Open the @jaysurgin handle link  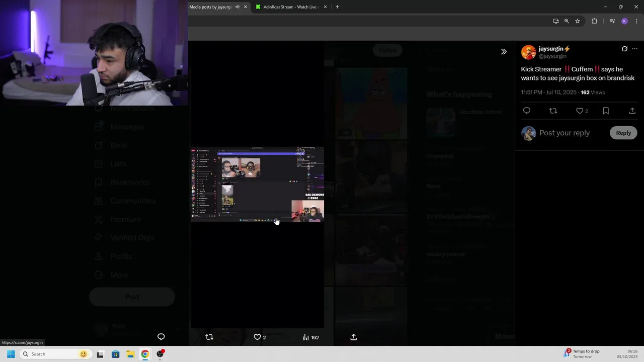[x=552, y=56]
